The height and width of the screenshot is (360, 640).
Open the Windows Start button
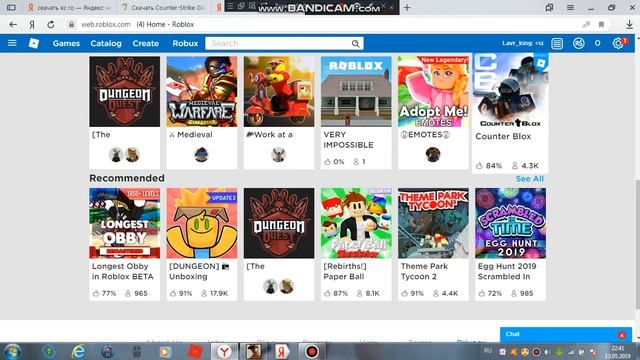(x=12, y=351)
